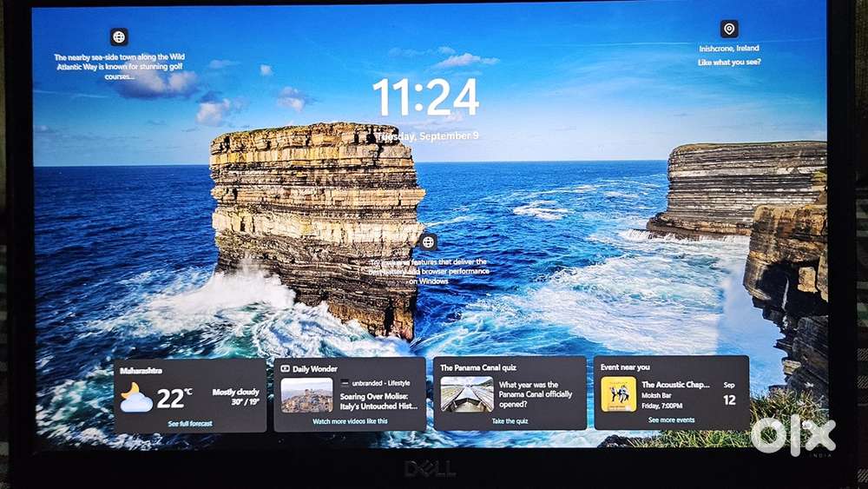This screenshot has width=868, height=489.
Task: Click the Wild Atlantic Way description text
Action: click(119, 67)
